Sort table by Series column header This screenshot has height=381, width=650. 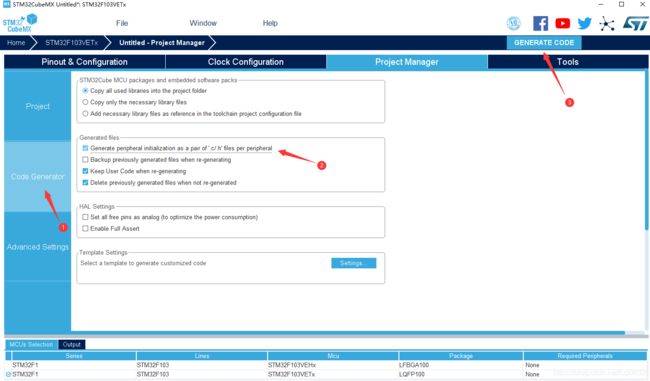click(x=74, y=356)
